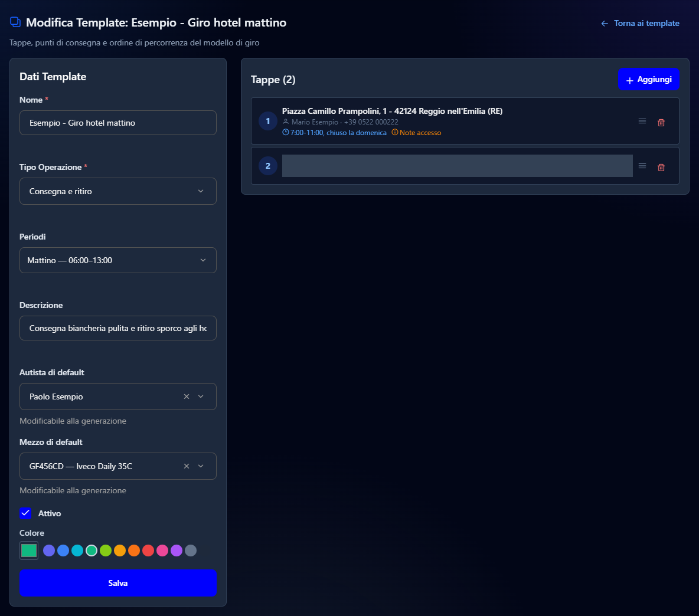Grab the reorder handle for stop 1
Image resolution: width=699 pixels, height=616 pixels.
click(642, 121)
